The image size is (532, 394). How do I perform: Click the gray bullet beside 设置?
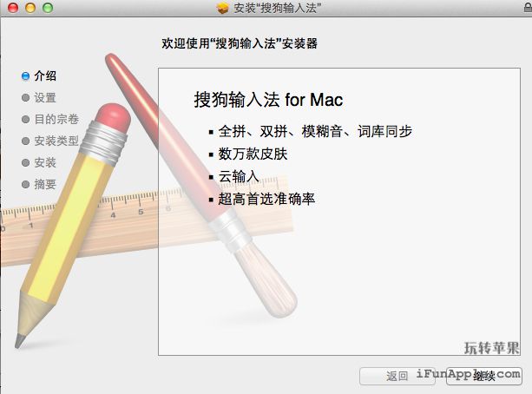25,98
